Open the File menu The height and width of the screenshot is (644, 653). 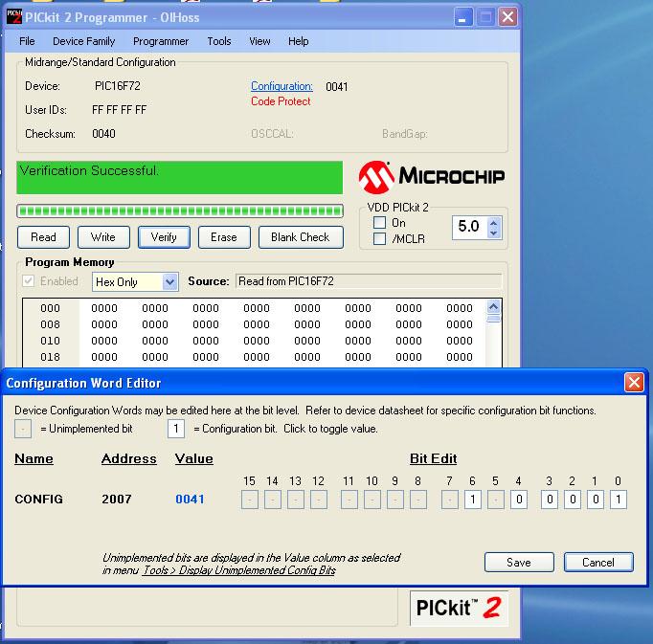[x=27, y=41]
